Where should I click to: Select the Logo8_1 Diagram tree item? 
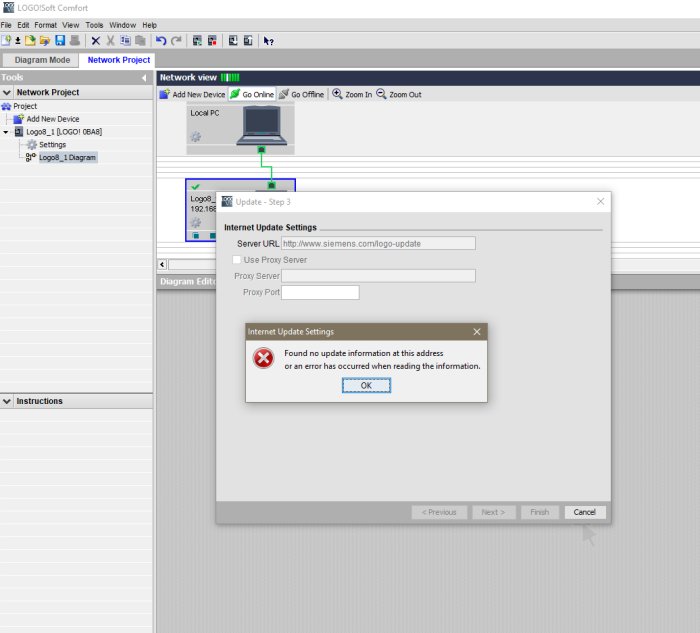[61, 158]
